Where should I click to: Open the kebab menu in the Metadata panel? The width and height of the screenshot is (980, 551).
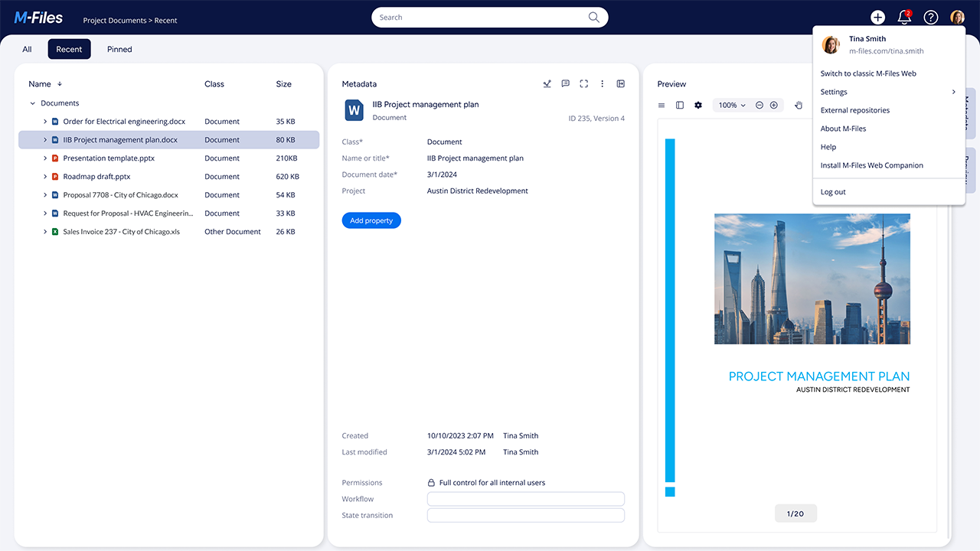tap(603, 83)
